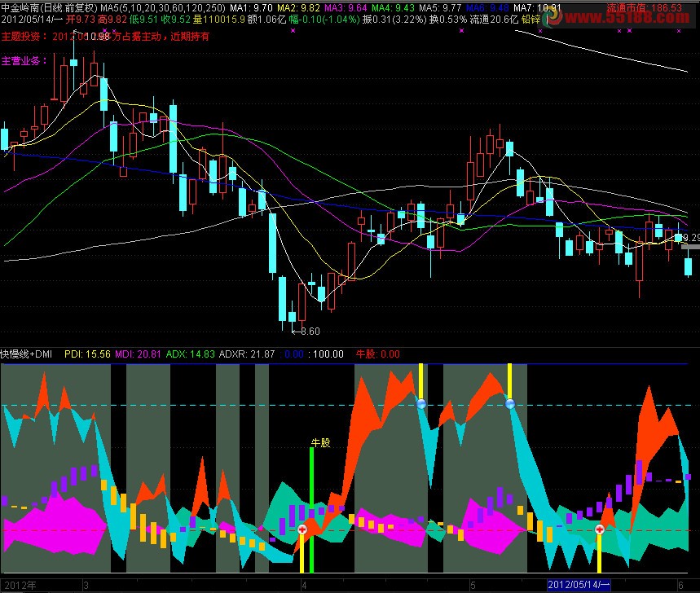Click month 5 on the time axis
700x593 pixels.
pyautogui.click(x=473, y=586)
